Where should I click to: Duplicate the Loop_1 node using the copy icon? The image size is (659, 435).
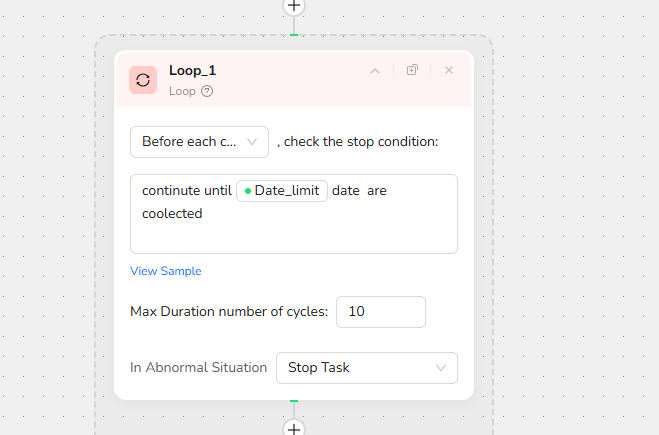[x=412, y=70]
